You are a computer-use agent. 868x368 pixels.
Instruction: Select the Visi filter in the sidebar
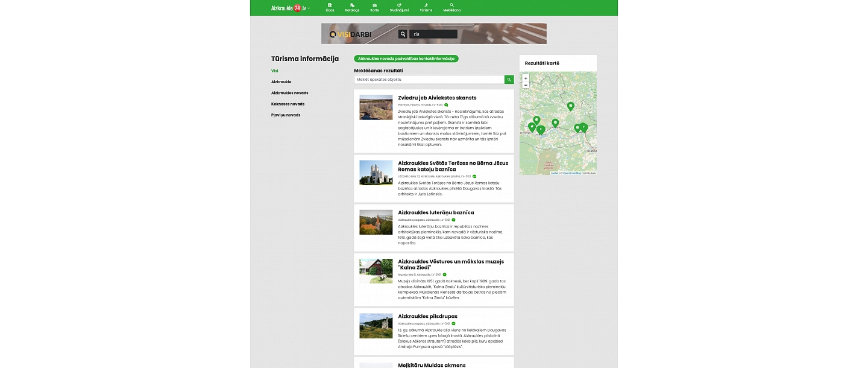(x=274, y=71)
